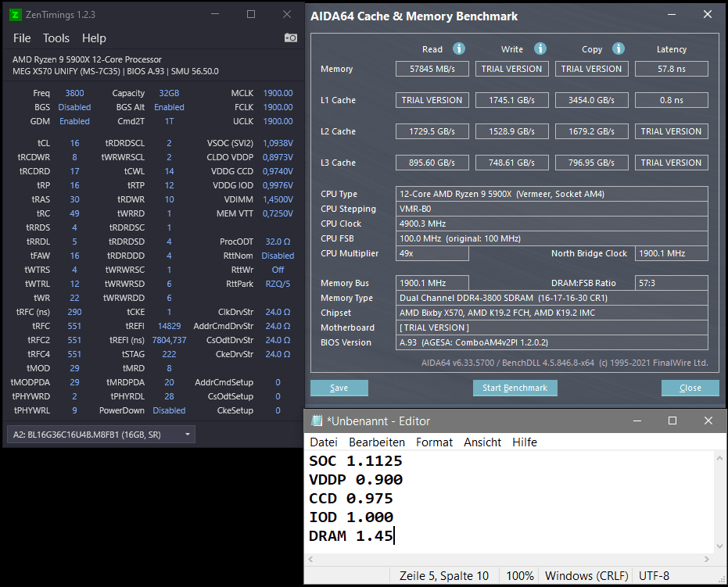Click ProcODT value 32.0 Ω
Image resolution: width=728 pixels, height=587 pixels.
coord(278,242)
